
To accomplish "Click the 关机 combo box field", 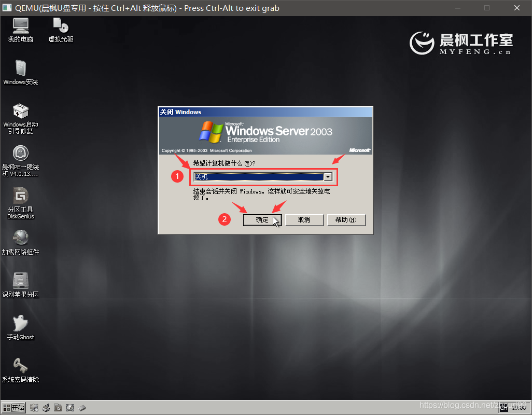I will tap(263, 177).
